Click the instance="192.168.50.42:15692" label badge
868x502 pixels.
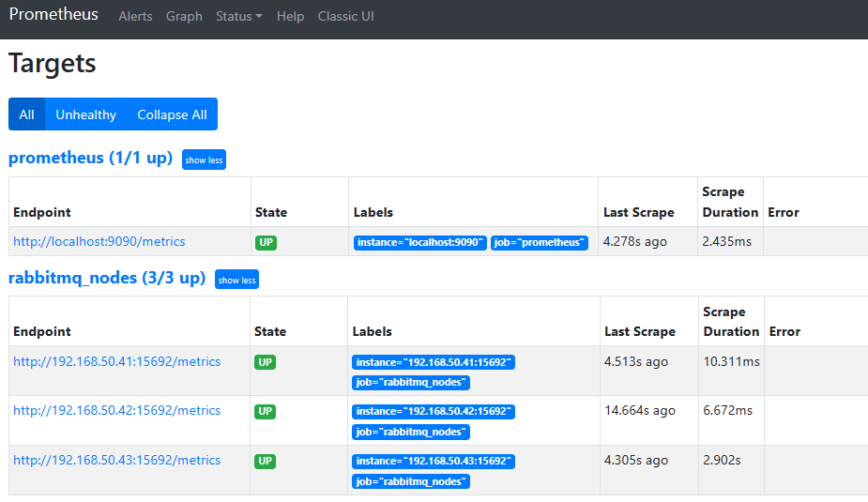point(434,412)
